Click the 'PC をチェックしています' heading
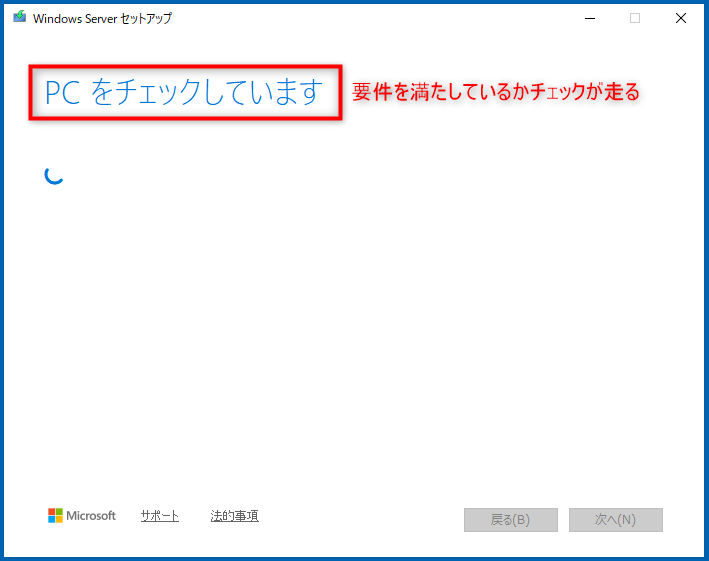The width and height of the screenshot is (709, 561). pos(184,92)
